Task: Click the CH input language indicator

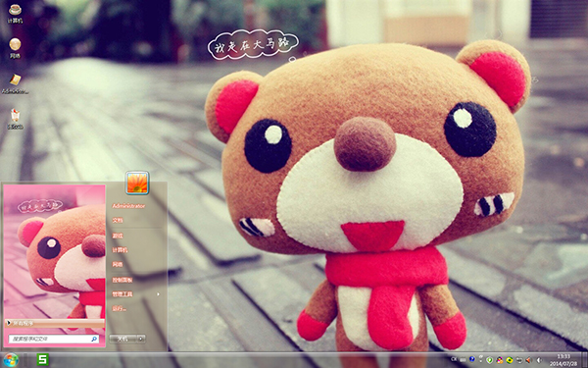Action: (x=454, y=359)
